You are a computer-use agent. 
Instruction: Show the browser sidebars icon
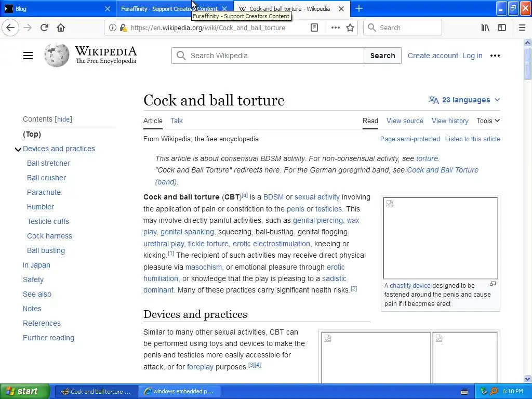(x=502, y=28)
